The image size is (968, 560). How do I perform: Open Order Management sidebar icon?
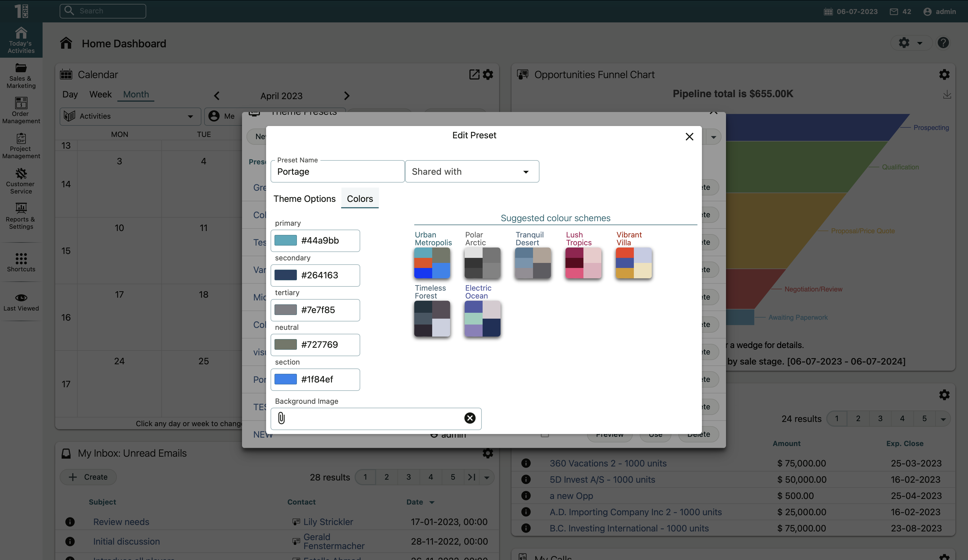[x=21, y=110]
